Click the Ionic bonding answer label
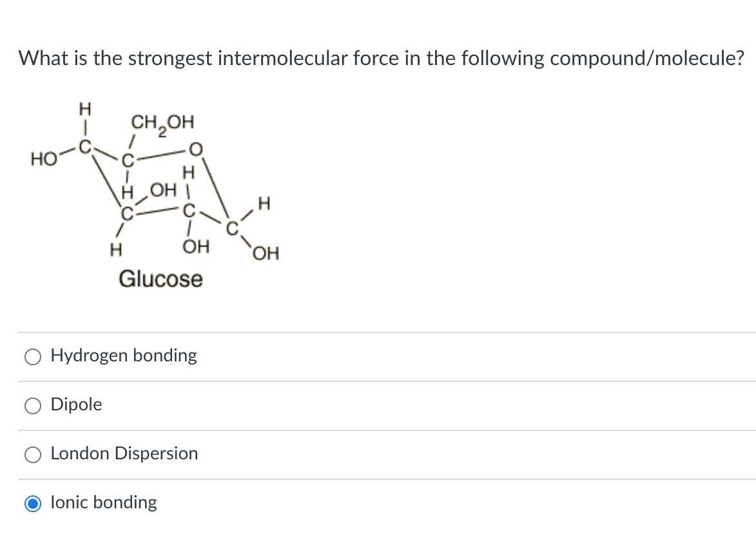This screenshot has width=756, height=536. coord(104,503)
